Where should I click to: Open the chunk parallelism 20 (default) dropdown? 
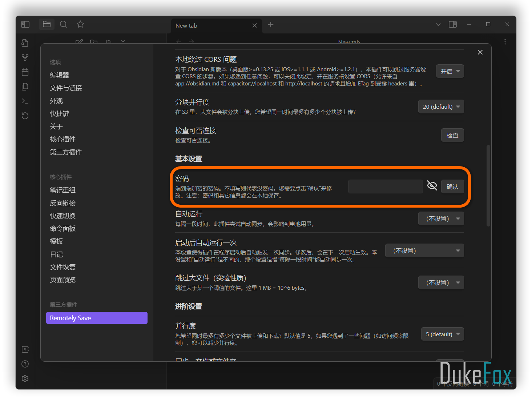[441, 107]
